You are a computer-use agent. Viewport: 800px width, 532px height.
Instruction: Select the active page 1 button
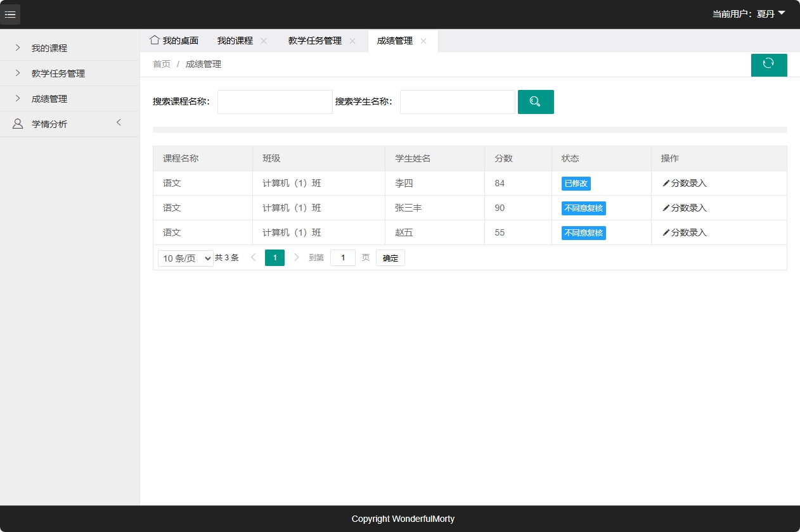pyautogui.click(x=274, y=258)
